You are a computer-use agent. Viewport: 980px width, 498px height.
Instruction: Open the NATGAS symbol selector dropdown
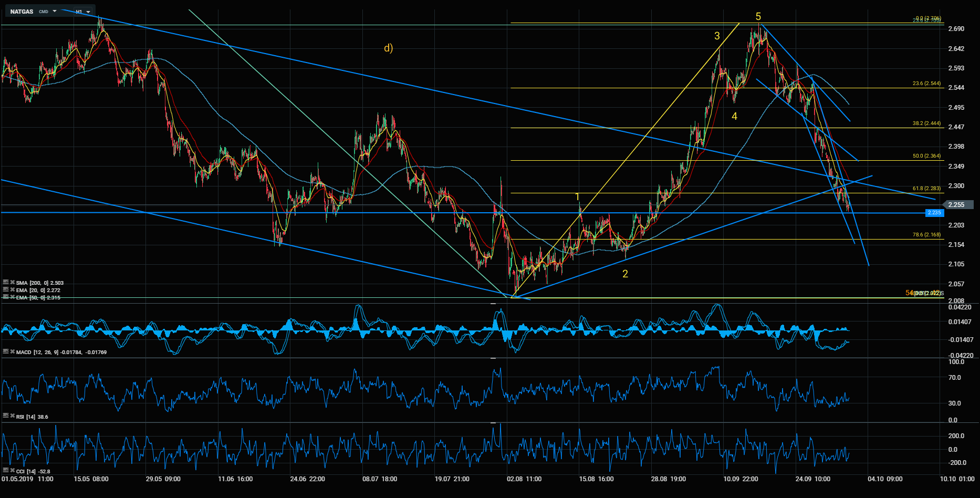tap(55, 11)
